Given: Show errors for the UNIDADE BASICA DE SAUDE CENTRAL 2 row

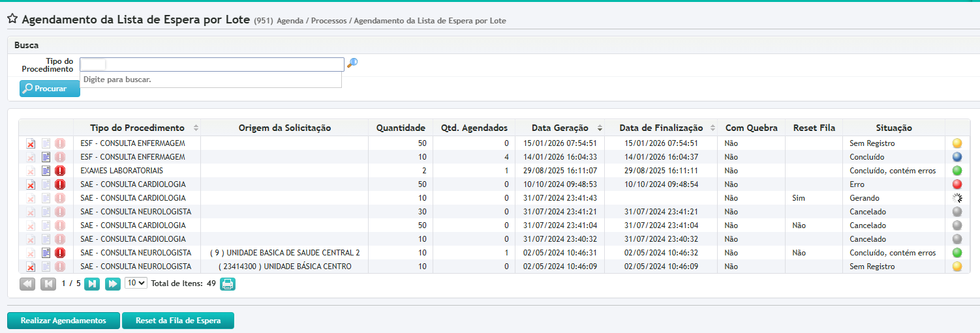Looking at the screenshot, I should [x=60, y=253].
